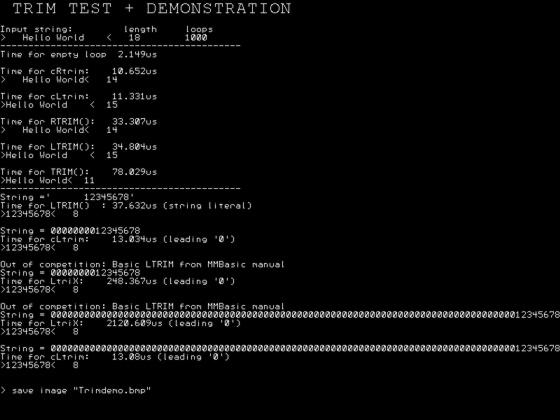Click the TRIM() time 78.029us
Viewport: 560px width, 420px height.
[134, 172]
